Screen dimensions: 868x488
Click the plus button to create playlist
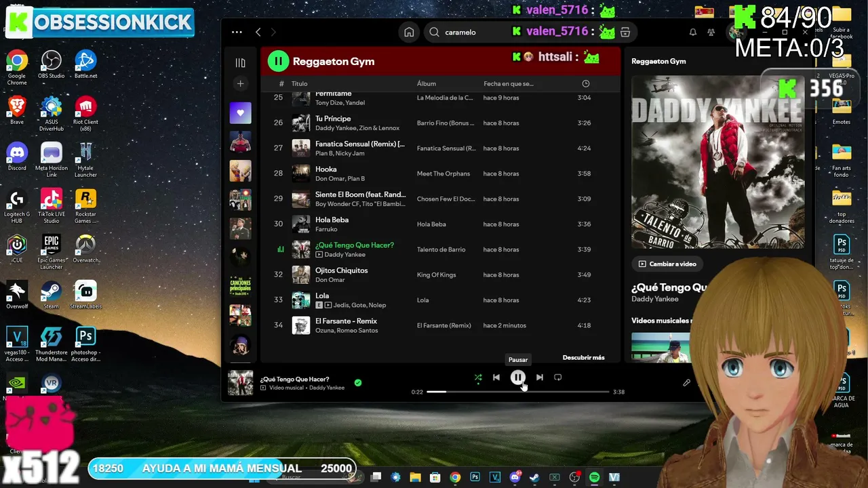tap(240, 83)
